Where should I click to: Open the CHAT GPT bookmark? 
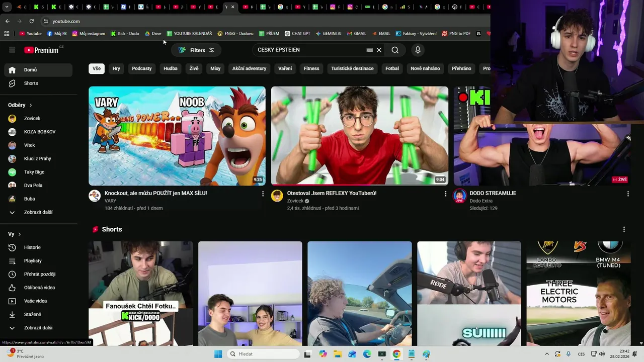click(297, 34)
